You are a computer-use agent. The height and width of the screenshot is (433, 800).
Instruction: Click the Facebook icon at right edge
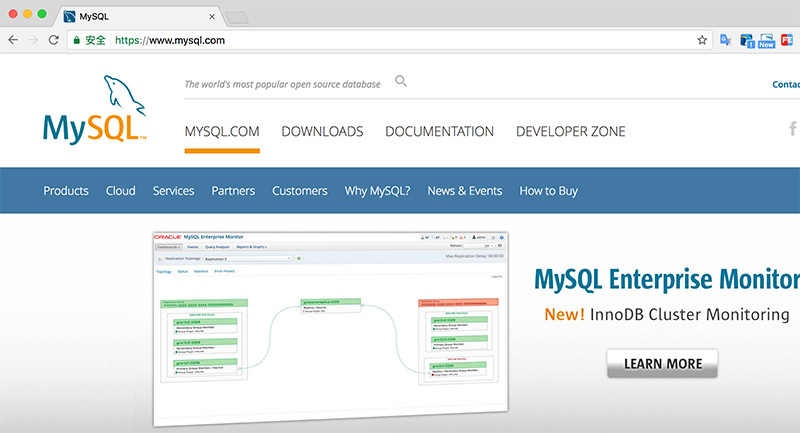(x=793, y=128)
